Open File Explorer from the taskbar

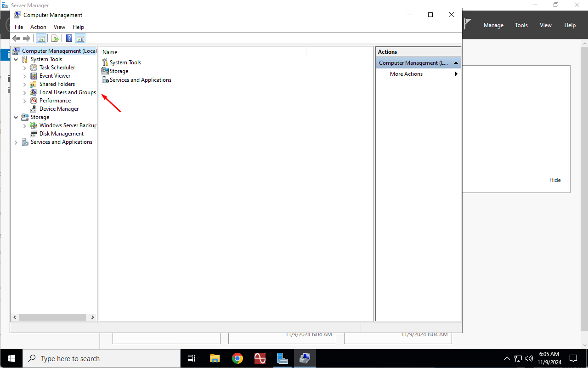tap(215, 358)
